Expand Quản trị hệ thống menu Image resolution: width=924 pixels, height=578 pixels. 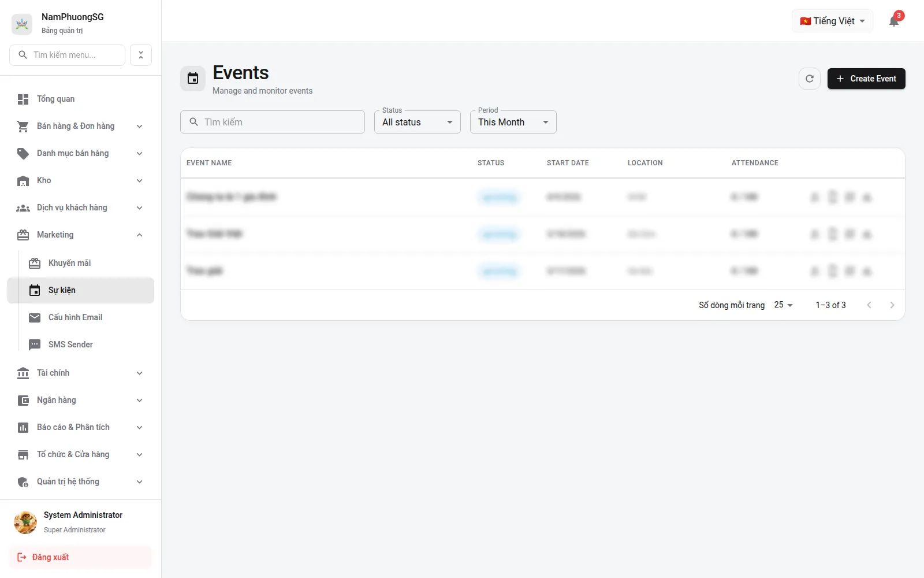[80, 481]
